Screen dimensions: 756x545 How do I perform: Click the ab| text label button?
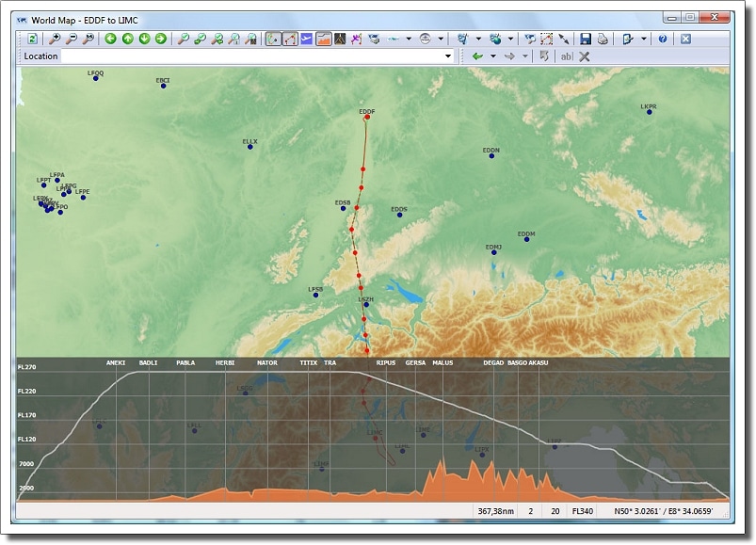(566, 56)
